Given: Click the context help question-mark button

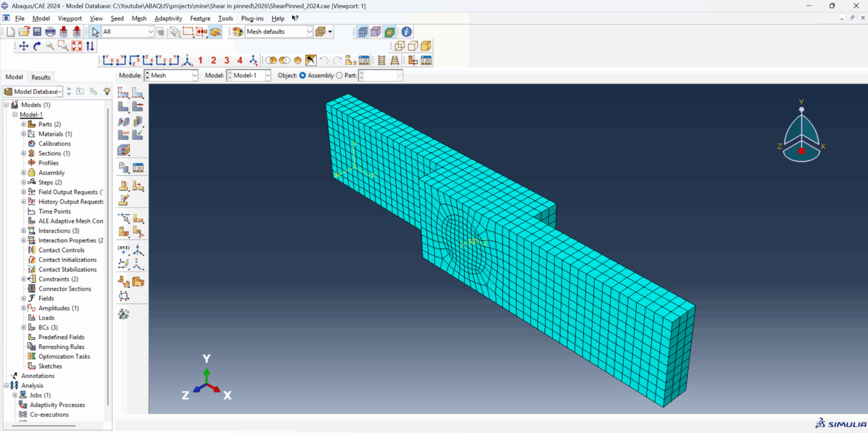Looking at the screenshot, I should point(294,18).
